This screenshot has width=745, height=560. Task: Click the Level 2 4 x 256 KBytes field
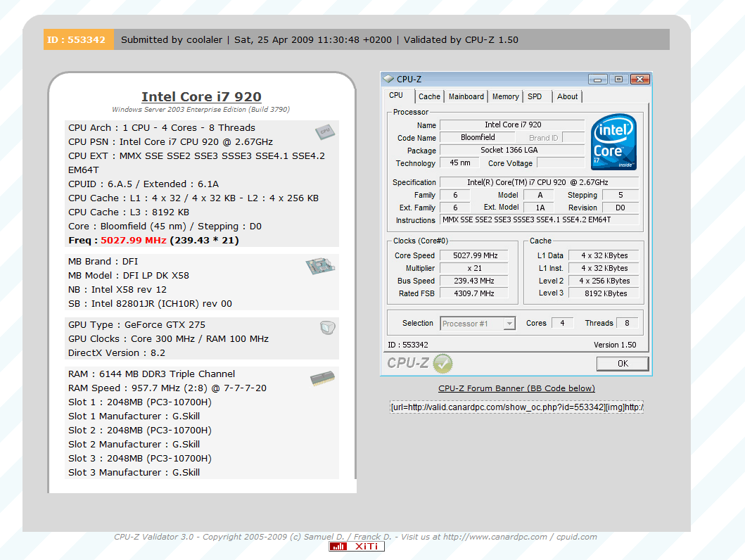coord(604,281)
